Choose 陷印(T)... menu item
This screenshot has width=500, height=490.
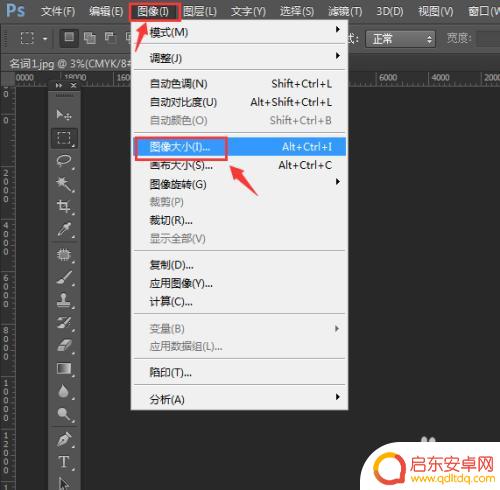click(x=239, y=372)
